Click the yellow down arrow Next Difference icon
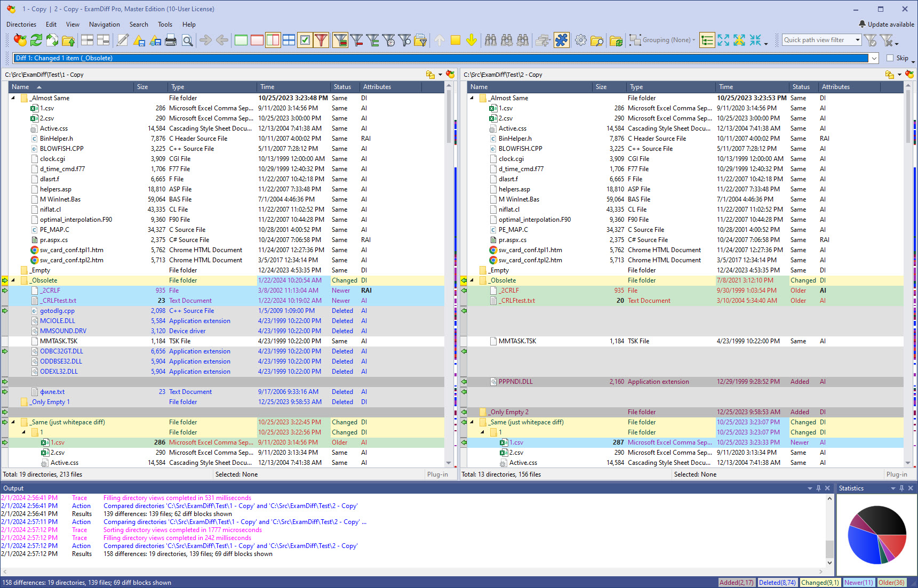This screenshot has width=918, height=588. (x=472, y=40)
